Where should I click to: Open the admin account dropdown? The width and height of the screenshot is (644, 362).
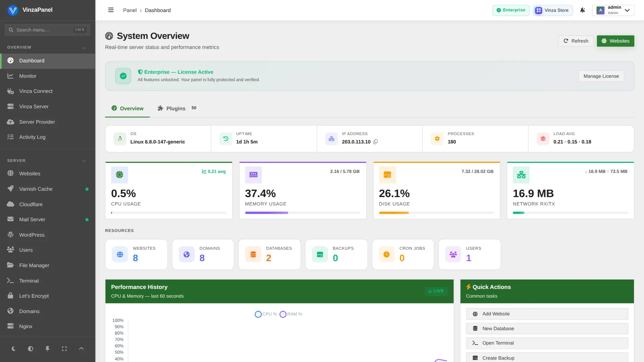(613, 10)
